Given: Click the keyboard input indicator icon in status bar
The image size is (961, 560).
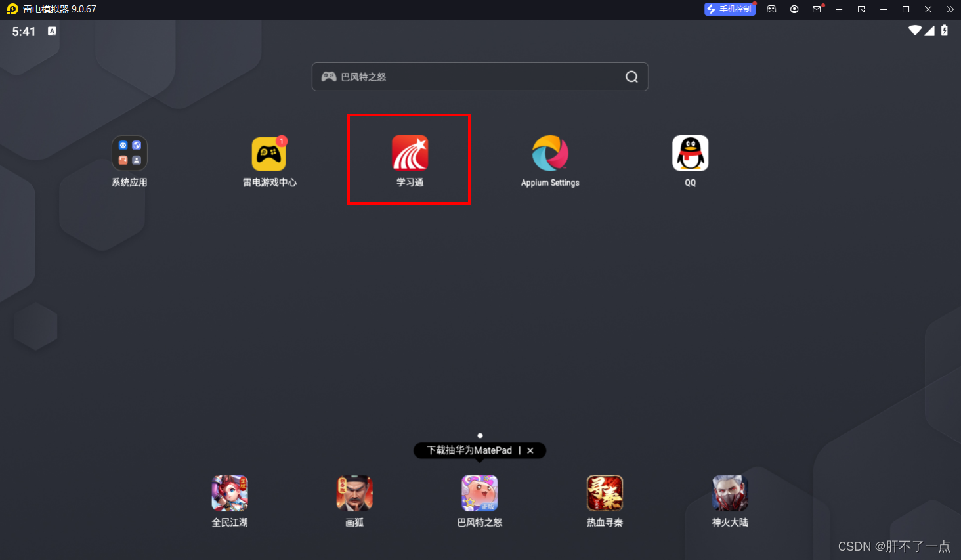Looking at the screenshot, I should tap(52, 31).
